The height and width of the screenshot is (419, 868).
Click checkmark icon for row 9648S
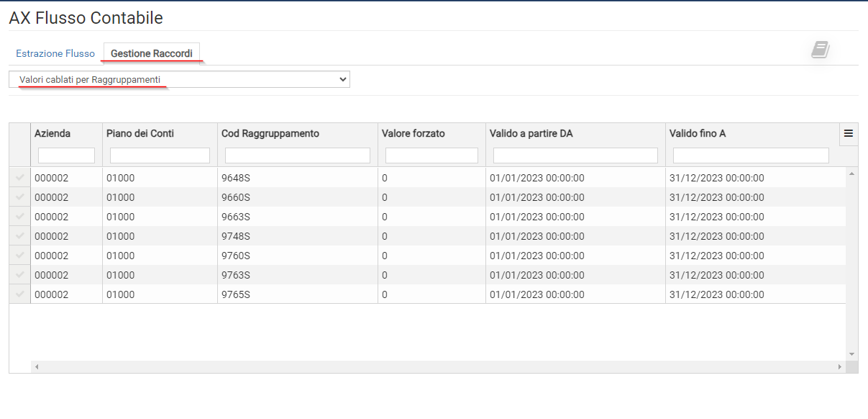20,177
